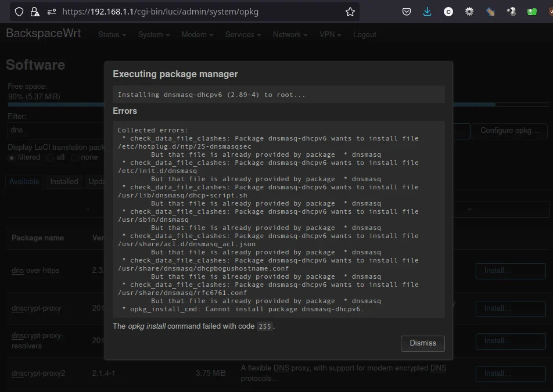
Task: Click the dnscrypt-proxy-resolvers package name
Action: pyautogui.click(x=37, y=340)
